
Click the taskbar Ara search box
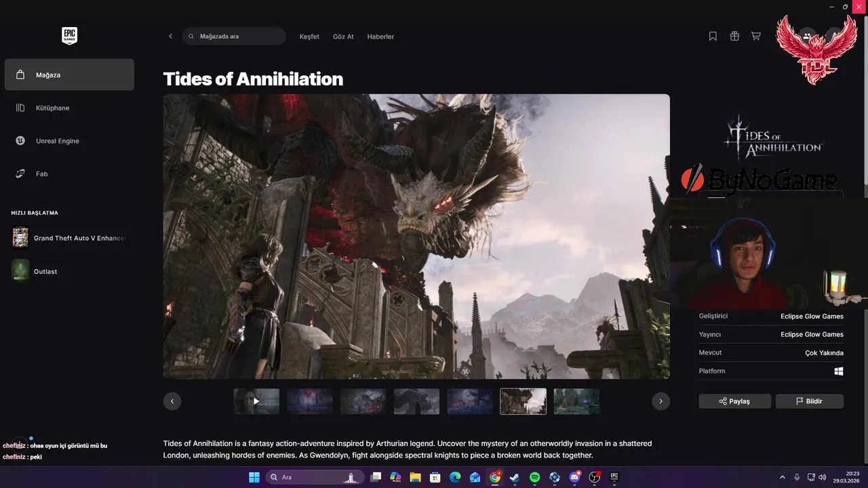(315, 477)
